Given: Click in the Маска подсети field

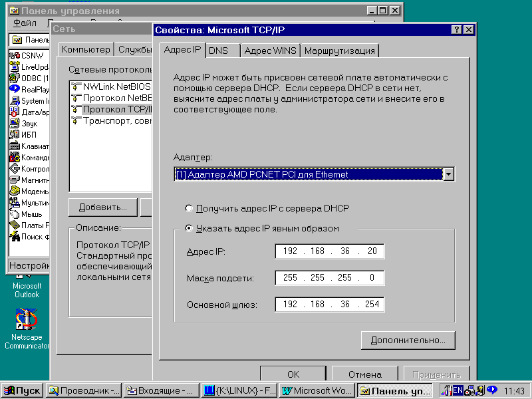Looking at the screenshot, I should coord(330,277).
